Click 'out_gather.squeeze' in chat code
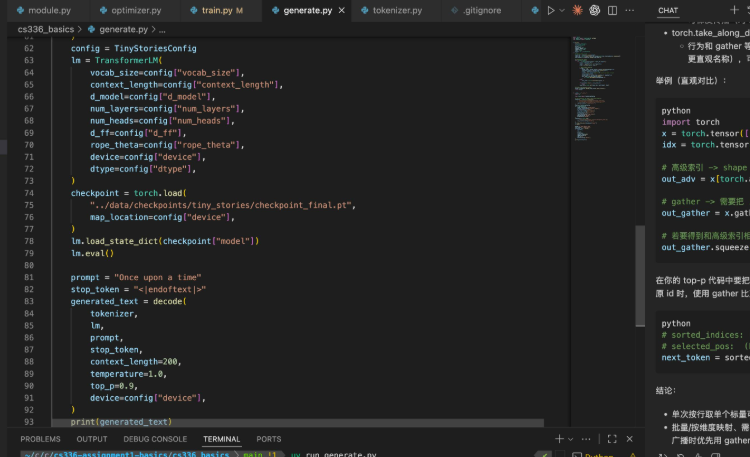This screenshot has width=750, height=457. click(x=705, y=247)
